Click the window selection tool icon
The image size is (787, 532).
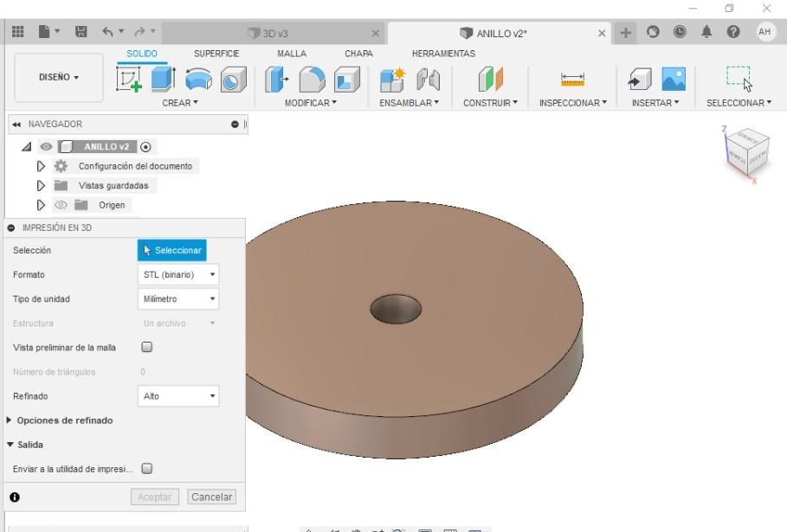pos(739,78)
